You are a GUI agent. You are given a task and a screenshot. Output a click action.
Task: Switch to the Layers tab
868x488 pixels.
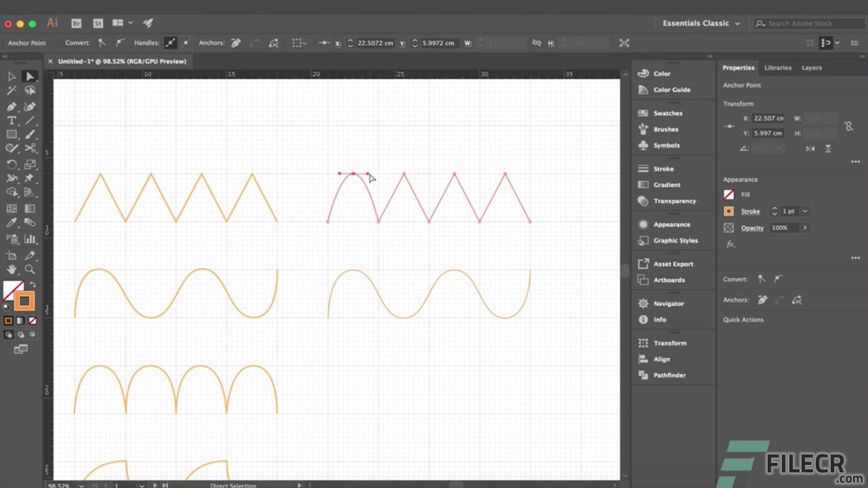tap(812, 67)
